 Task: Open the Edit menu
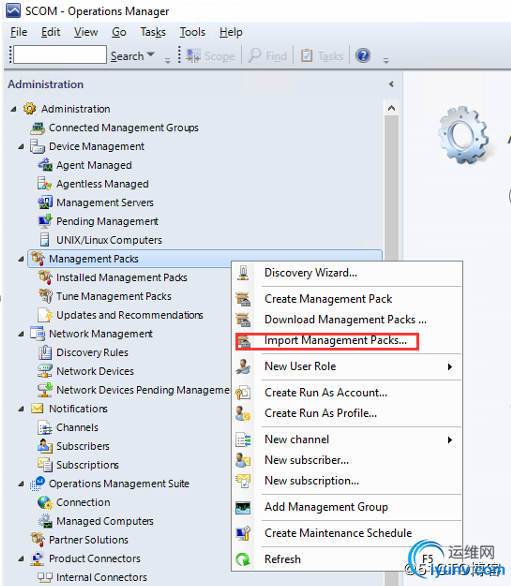coord(50,32)
